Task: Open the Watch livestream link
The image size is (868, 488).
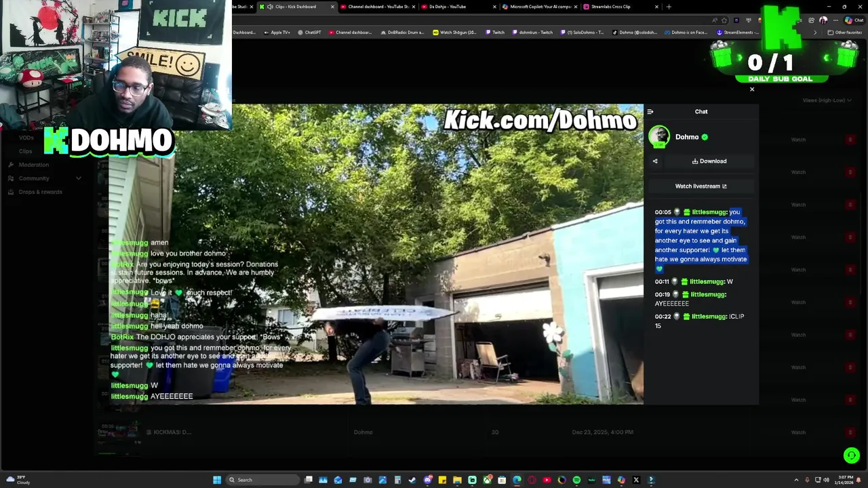Action: [701, 186]
